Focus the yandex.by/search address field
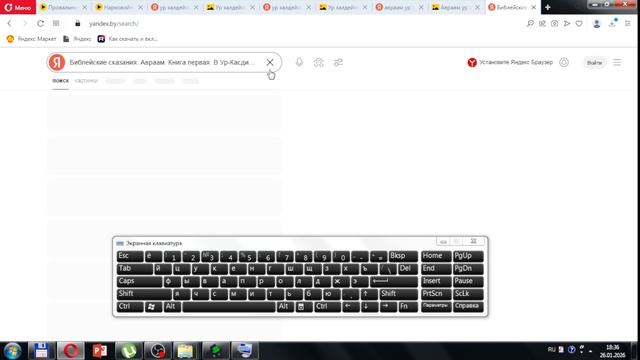Viewport: 640px width, 360px height. pyautogui.click(x=114, y=24)
